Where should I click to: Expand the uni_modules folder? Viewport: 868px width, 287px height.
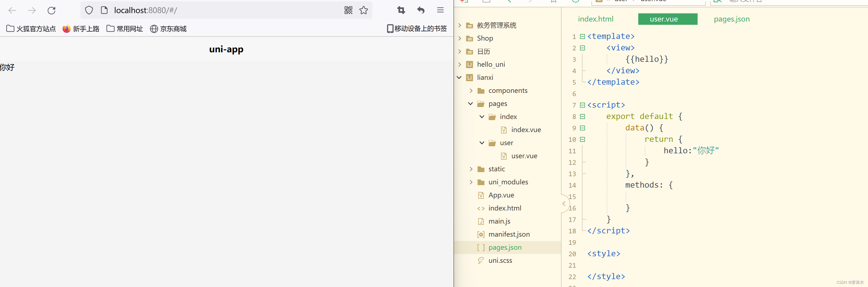pos(471,182)
